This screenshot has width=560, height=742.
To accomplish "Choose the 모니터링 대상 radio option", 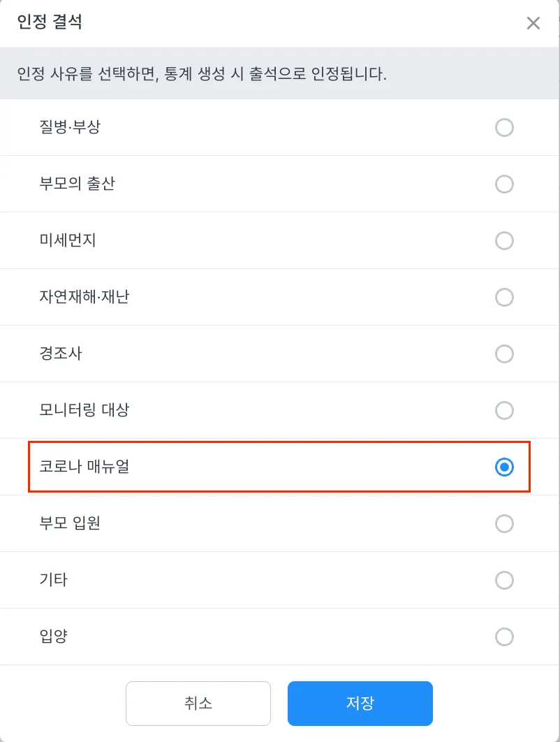I will point(504,411).
